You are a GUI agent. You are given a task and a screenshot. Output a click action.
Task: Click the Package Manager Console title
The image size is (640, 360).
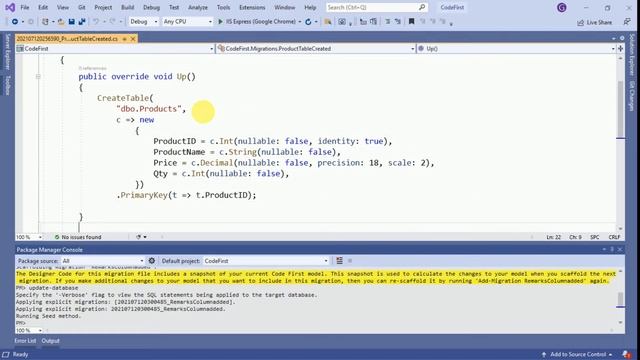click(49, 249)
